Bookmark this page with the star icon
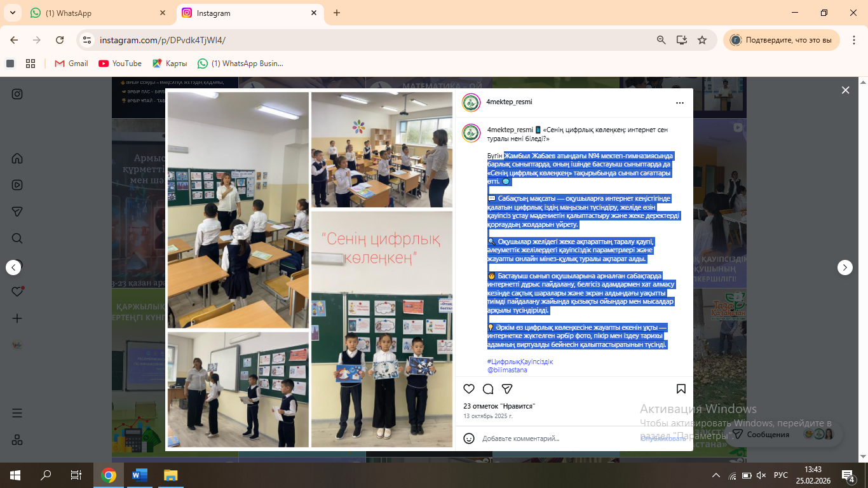This screenshot has height=488, width=868. 702,40
